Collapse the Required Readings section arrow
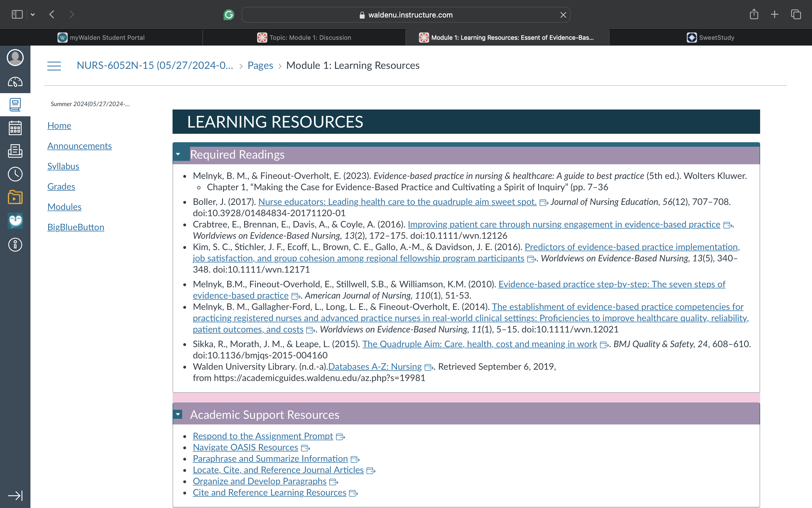Image resolution: width=812 pixels, height=508 pixels. 178,154
